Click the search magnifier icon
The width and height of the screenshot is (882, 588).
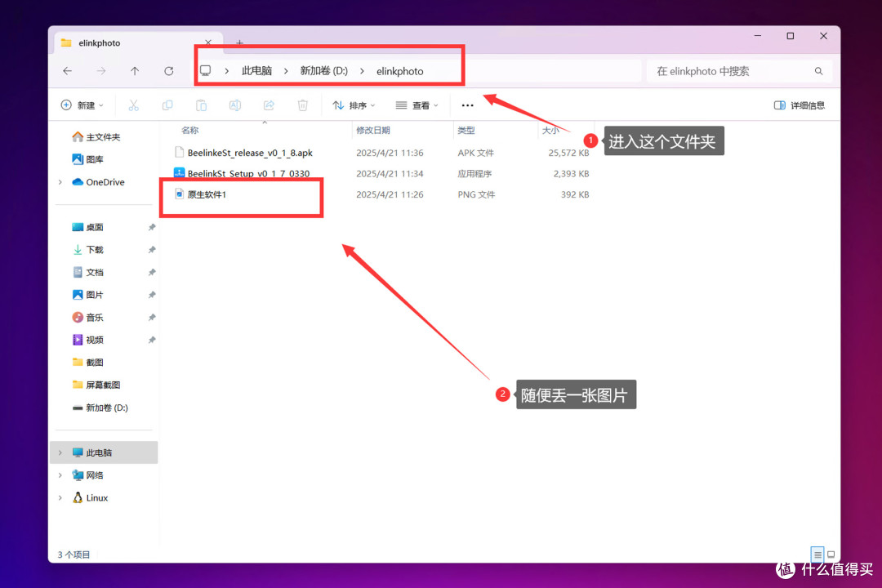click(x=818, y=71)
